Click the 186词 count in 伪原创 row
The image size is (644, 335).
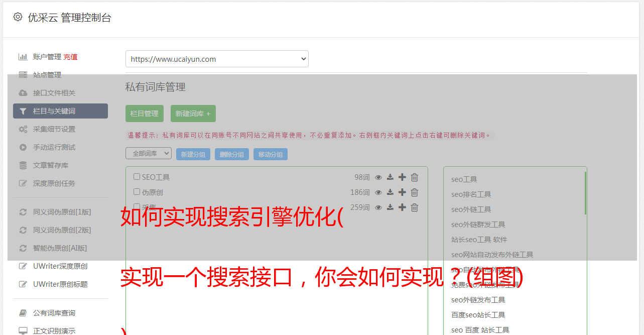tap(360, 192)
